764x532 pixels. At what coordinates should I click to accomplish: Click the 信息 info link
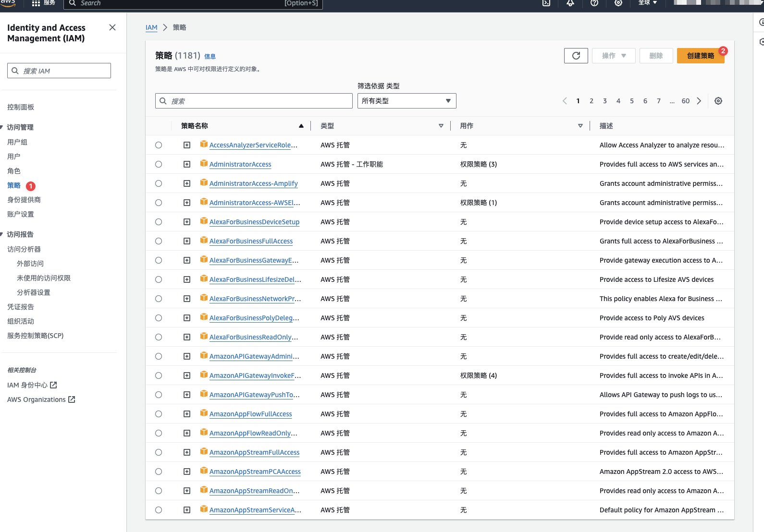[210, 56]
